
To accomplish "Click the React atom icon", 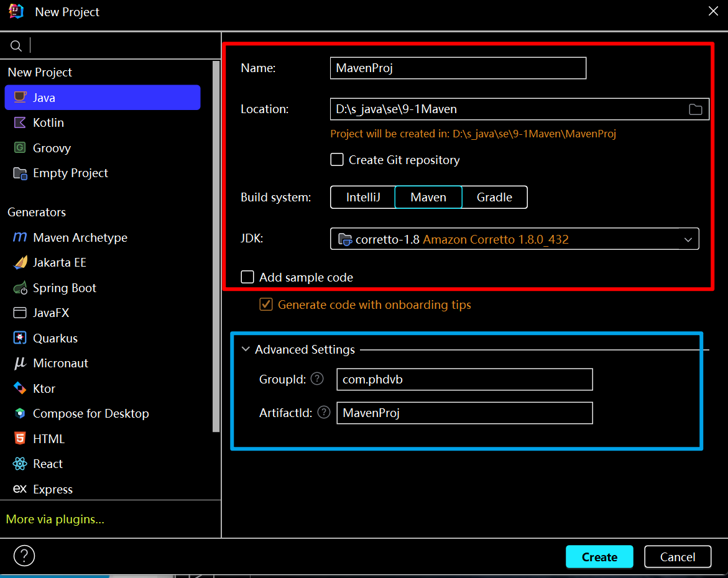I will pyautogui.click(x=20, y=464).
